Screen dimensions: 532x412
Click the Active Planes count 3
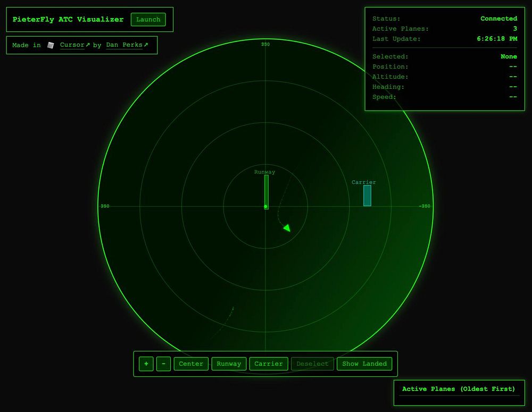(x=515, y=29)
